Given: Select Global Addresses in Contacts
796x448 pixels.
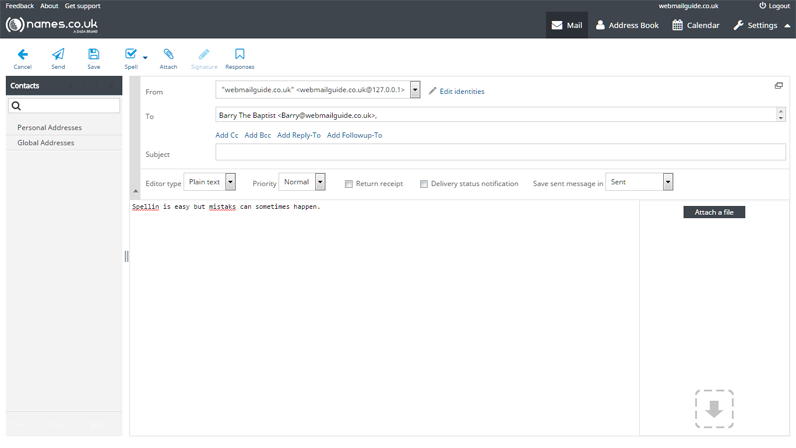Looking at the screenshot, I should point(64,143).
